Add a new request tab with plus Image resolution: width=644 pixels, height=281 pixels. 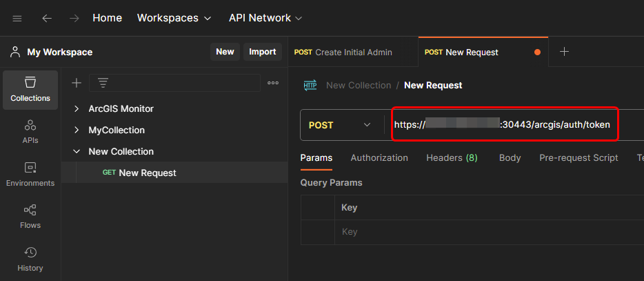click(x=564, y=52)
